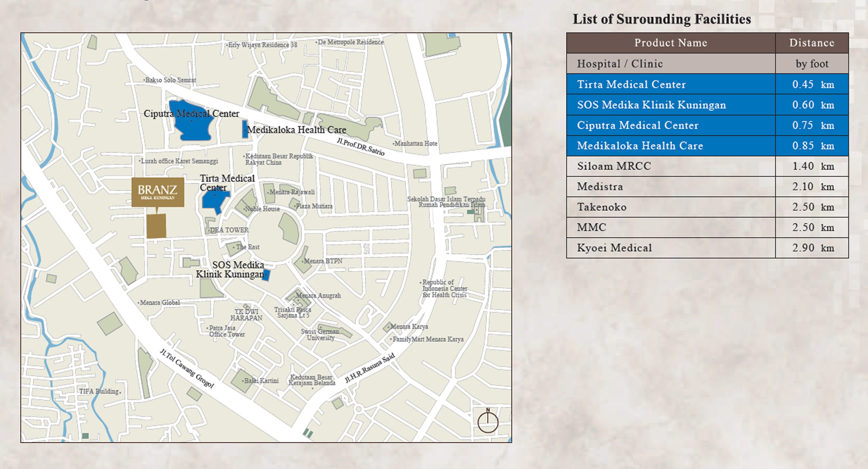Viewport: 868px width, 469px height.
Task: Click the TK DWI HARAPAN map label
Action: tap(246, 315)
